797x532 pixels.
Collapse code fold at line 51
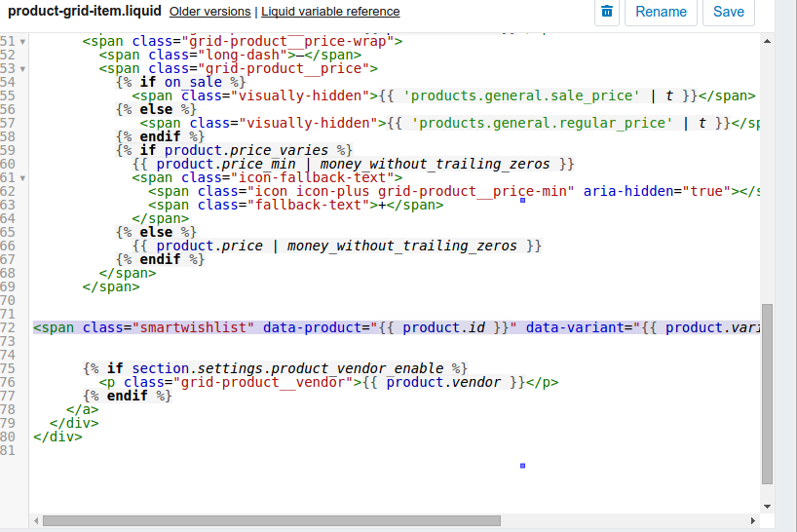[x=22, y=42]
